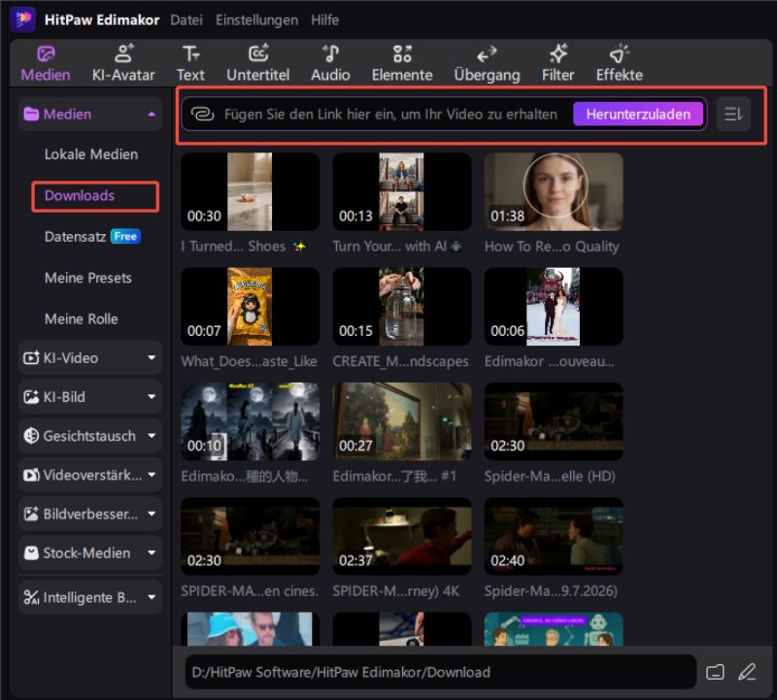Screen dimensions: 777x700
Task: Select the 'SPIDER-MA...en cines.' thumbnail
Action: tap(250, 537)
